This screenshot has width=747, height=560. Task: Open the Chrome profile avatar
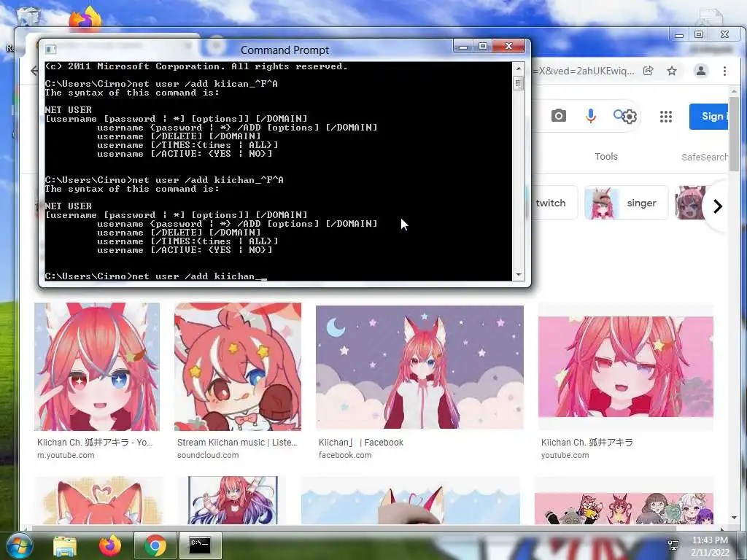pos(701,71)
